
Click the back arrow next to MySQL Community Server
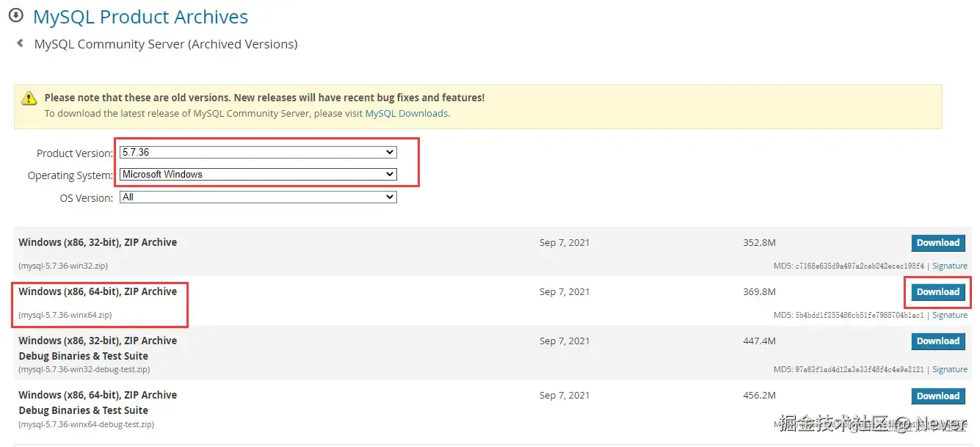pyautogui.click(x=20, y=43)
